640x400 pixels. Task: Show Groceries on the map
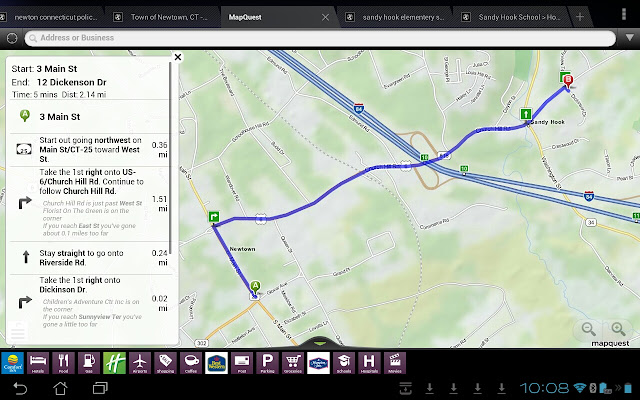[x=293, y=363]
